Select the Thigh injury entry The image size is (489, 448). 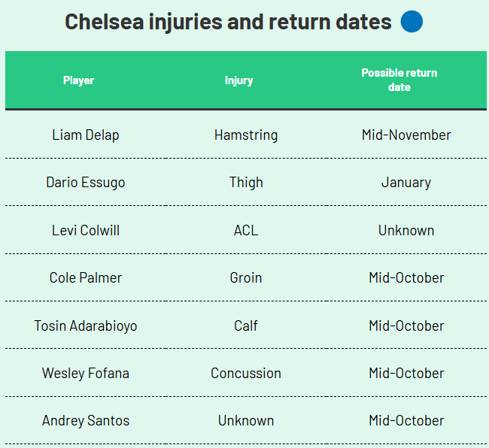(x=246, y=183)
